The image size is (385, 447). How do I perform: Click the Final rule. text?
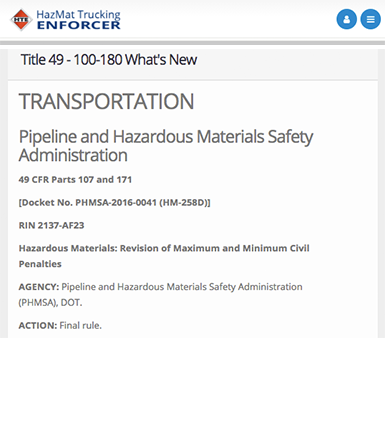pyautogui.click(x=80, y=326)
